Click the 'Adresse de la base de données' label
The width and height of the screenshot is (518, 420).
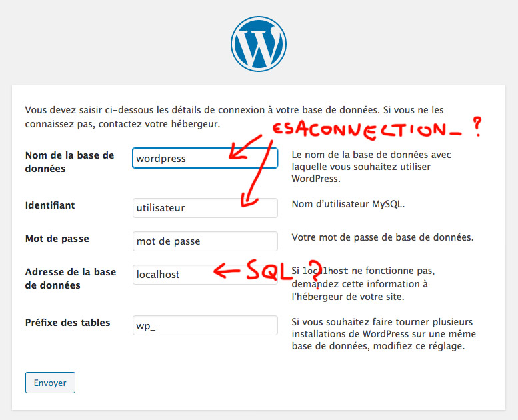[x=71, y=279]
